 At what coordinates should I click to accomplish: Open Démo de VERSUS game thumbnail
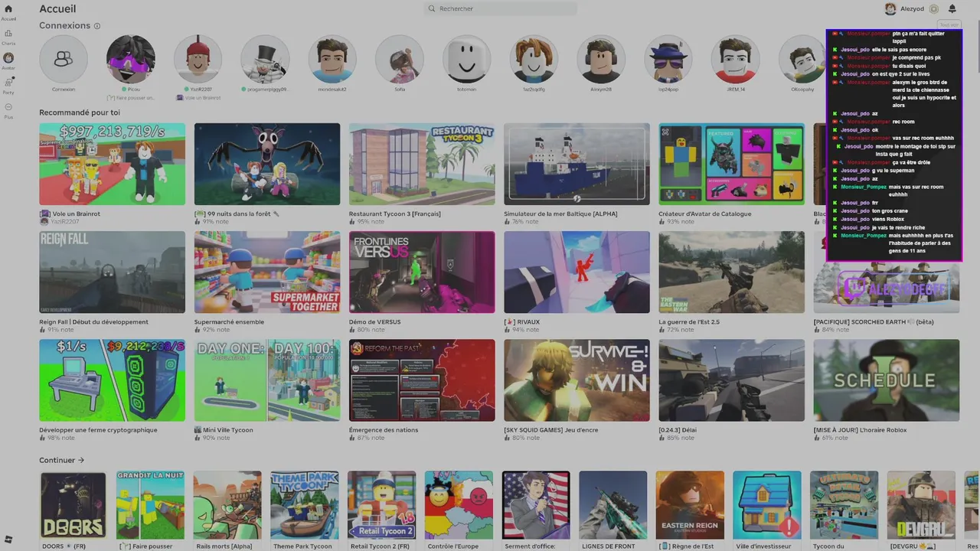coord(422,272)
